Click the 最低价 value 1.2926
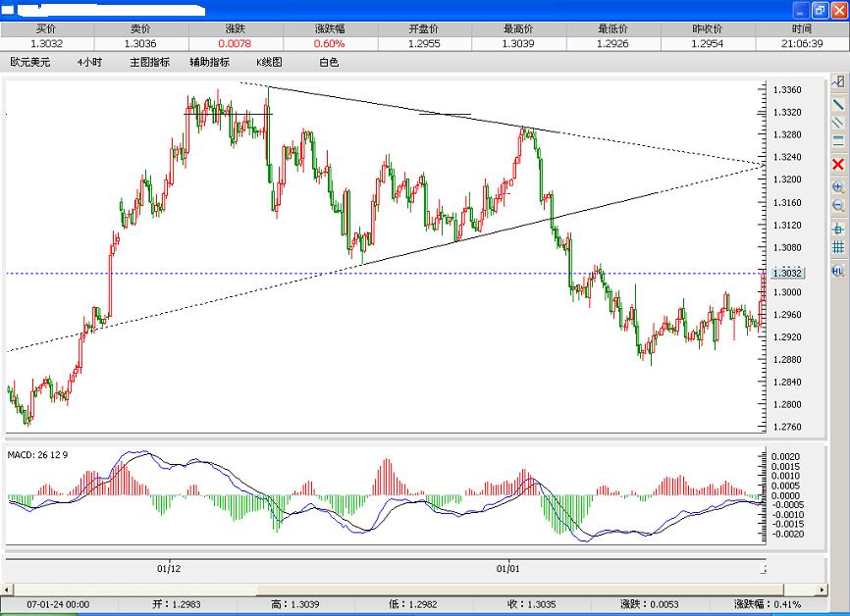850x616 pixels. click(x=612, y=44)
